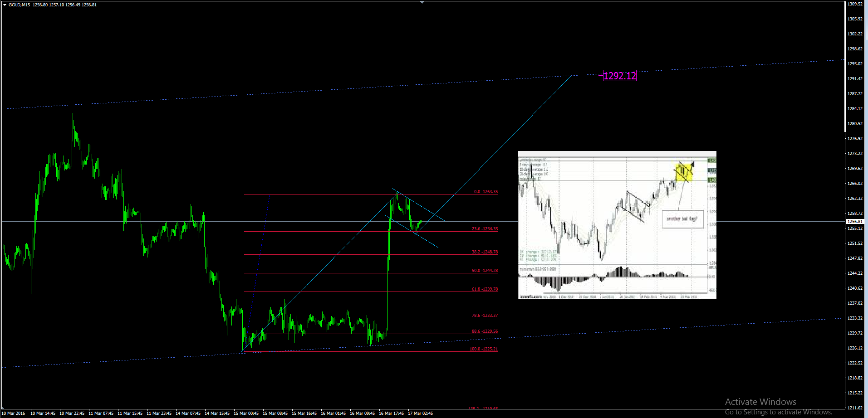
Task: Click the chart shift triangle marker at top
Action: point(422,2)
